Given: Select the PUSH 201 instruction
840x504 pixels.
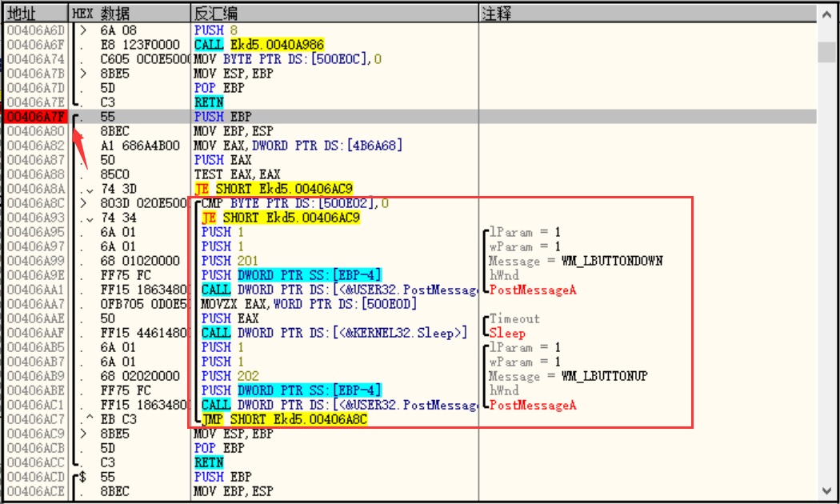Looking at the screenshot, I should (x=230, y=262).
